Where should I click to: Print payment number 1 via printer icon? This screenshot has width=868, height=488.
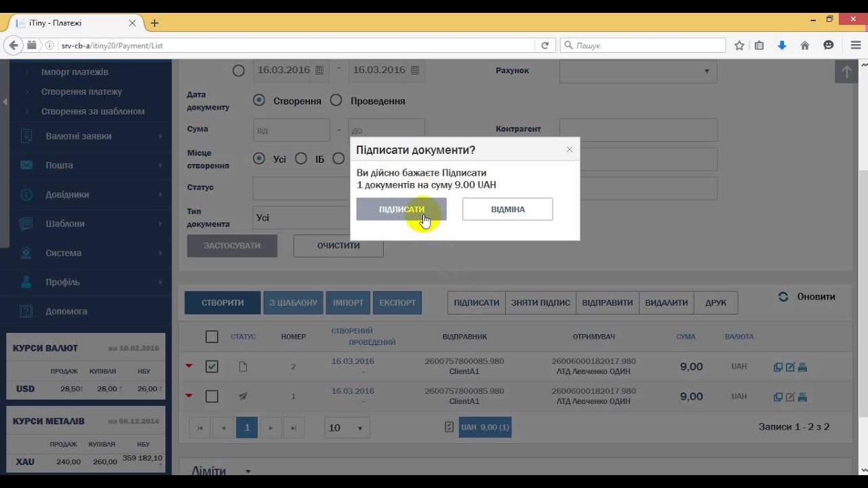[802, 397]
